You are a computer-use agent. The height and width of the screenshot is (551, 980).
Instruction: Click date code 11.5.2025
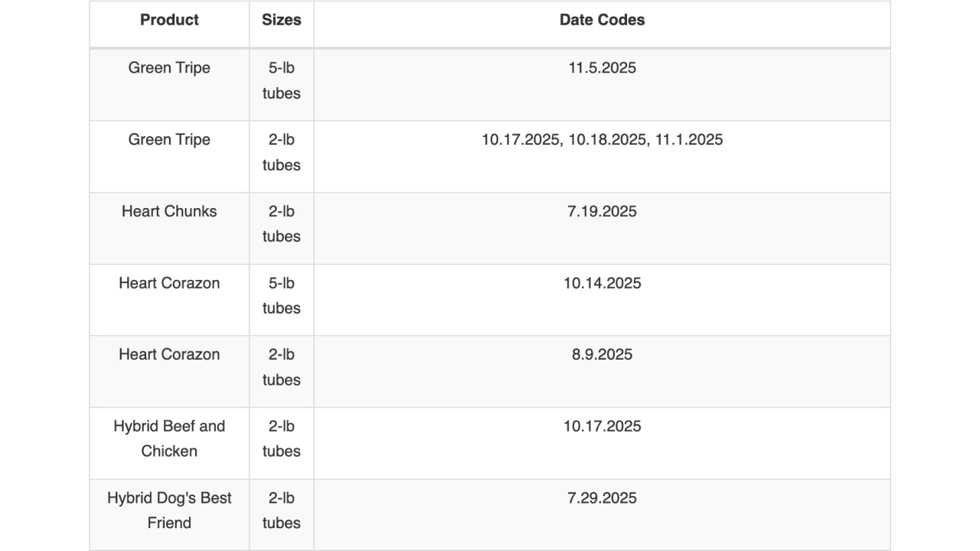pyautogui.click(x=602, y=68)
